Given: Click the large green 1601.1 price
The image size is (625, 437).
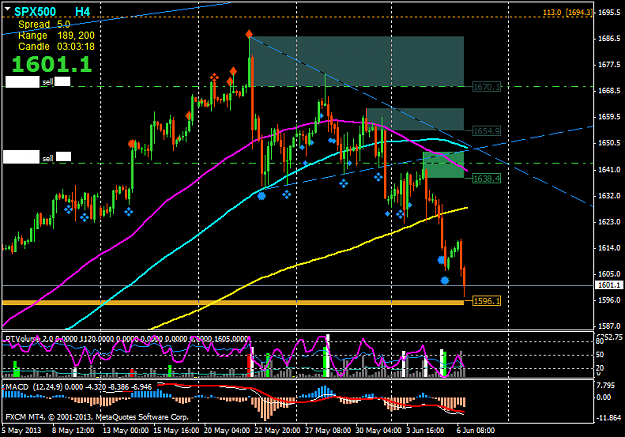Looking at the screenshot, I should [x=52, y=64].
